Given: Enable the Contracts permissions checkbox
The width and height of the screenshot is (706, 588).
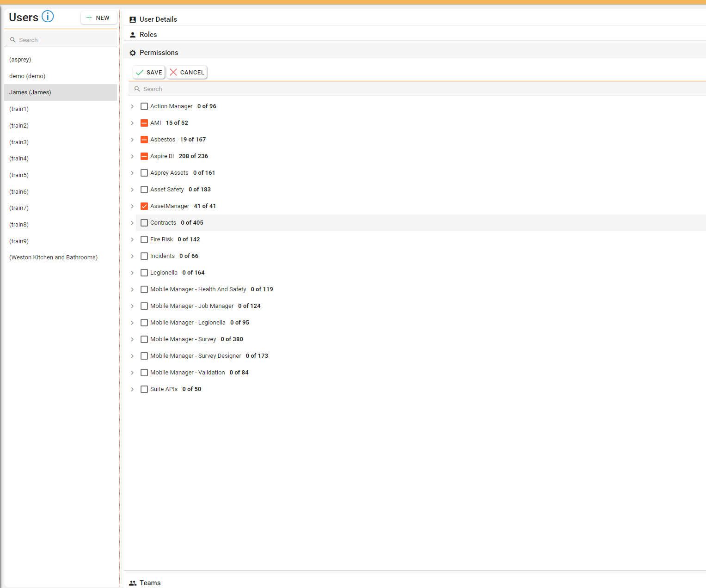Looking at the screenshot, I should tap(144, 223).
